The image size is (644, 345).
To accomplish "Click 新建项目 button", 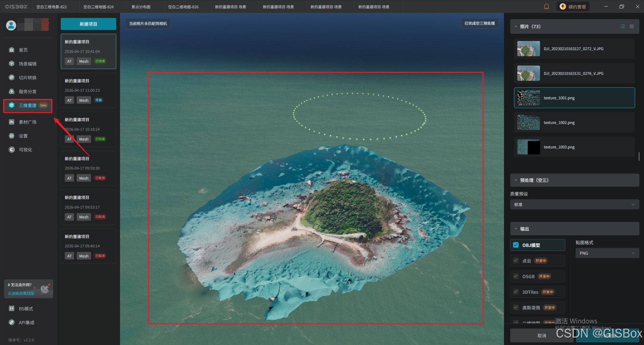I will pyautogui.click(x=88, y=24).
